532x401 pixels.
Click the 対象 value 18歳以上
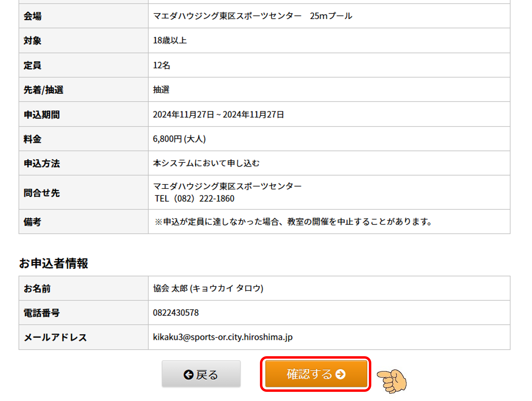click(170, 40)
